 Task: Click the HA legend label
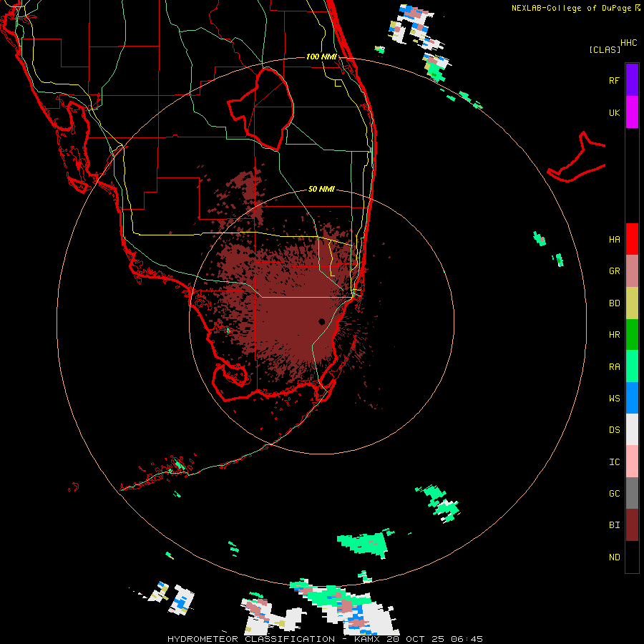click(x=614, y=239)
